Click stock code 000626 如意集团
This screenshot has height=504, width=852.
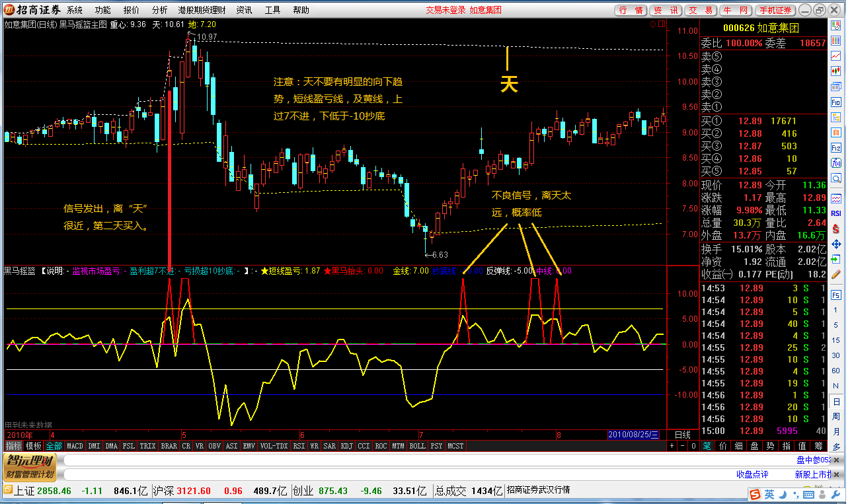[x=761, y=28]
